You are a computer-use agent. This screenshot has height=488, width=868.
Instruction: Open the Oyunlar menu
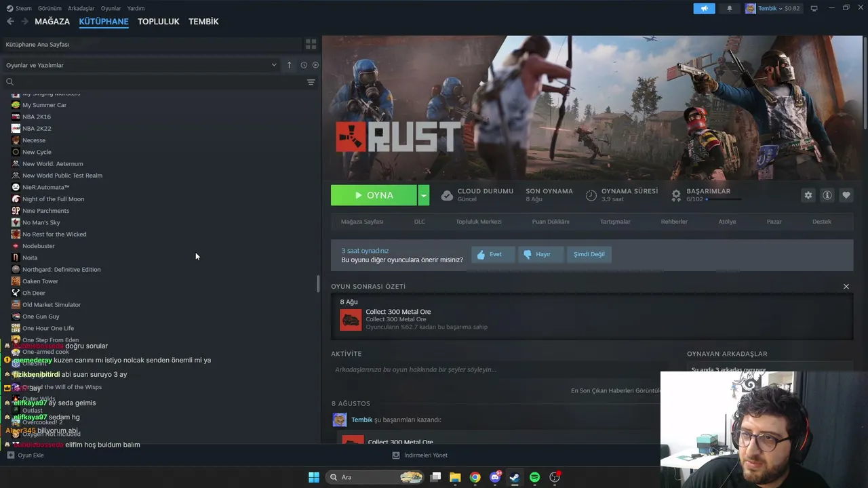tap(111, 8)
